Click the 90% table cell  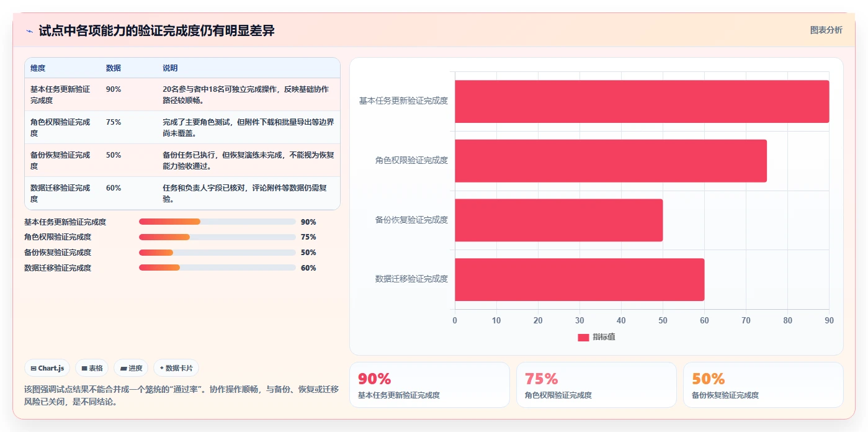114,89
